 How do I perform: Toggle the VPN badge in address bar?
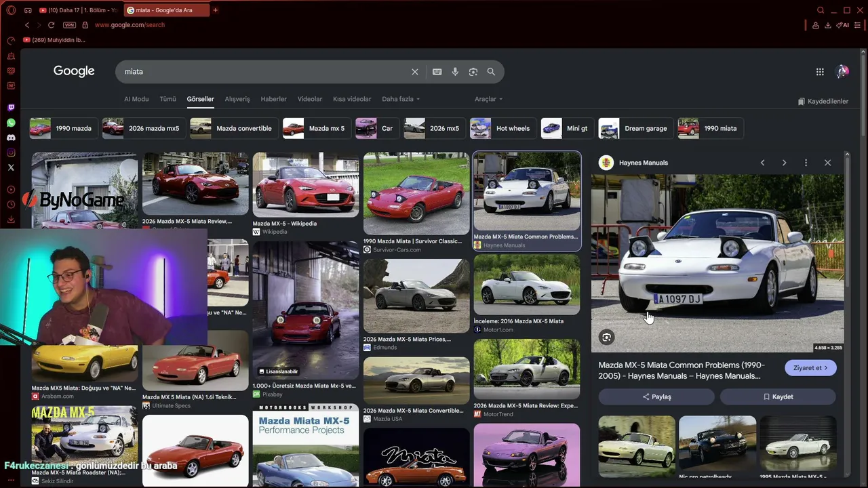pyautogui.click(x=69, y=25)
